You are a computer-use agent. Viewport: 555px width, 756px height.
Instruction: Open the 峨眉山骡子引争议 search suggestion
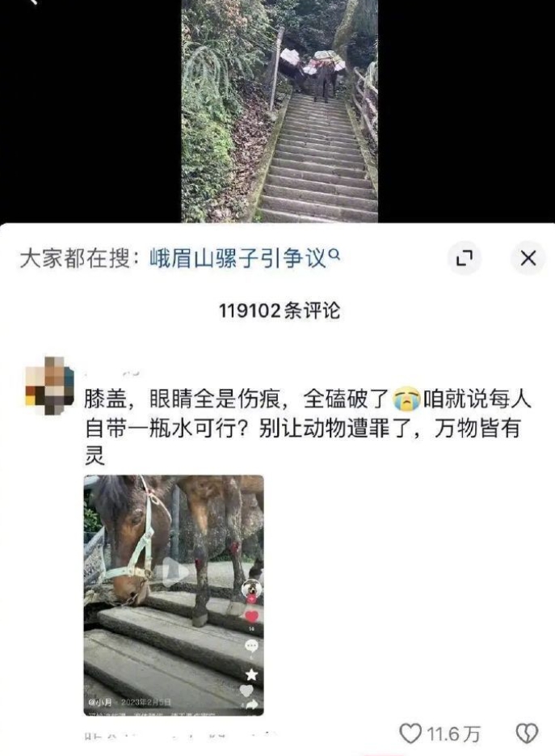click(238, 259)
